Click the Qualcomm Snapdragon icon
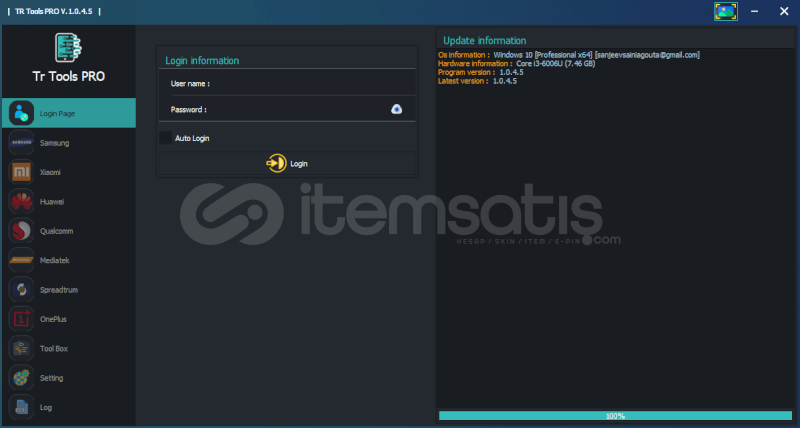Viewport: 800px width, 428px height. tap(21, 231)
